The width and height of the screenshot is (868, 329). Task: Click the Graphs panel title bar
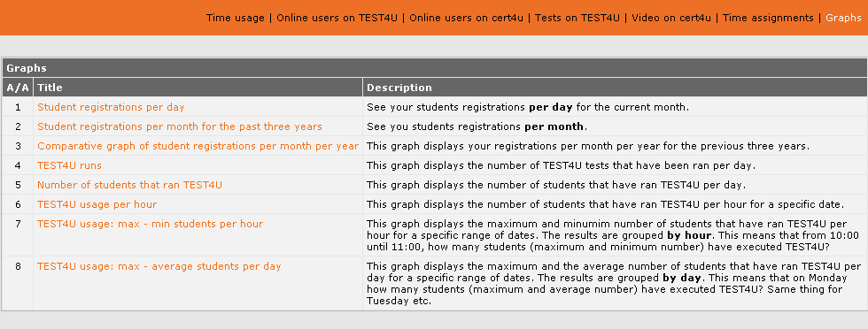434,68
